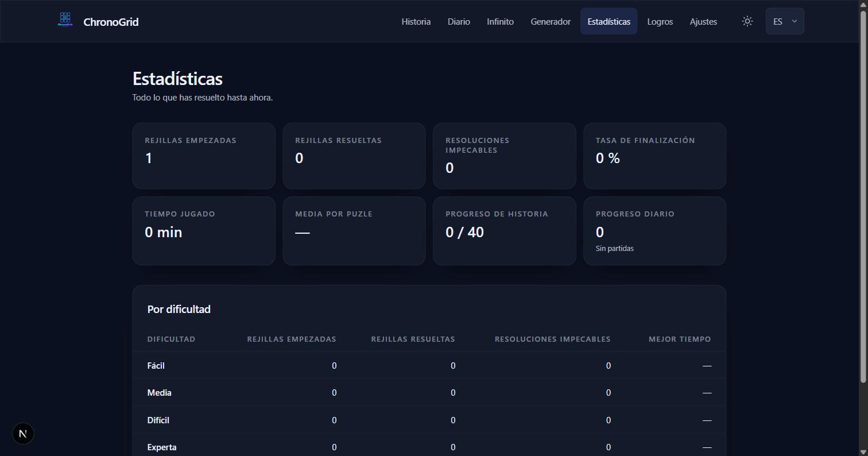Toggle the light/dark theme sun icon

point(747,21)
